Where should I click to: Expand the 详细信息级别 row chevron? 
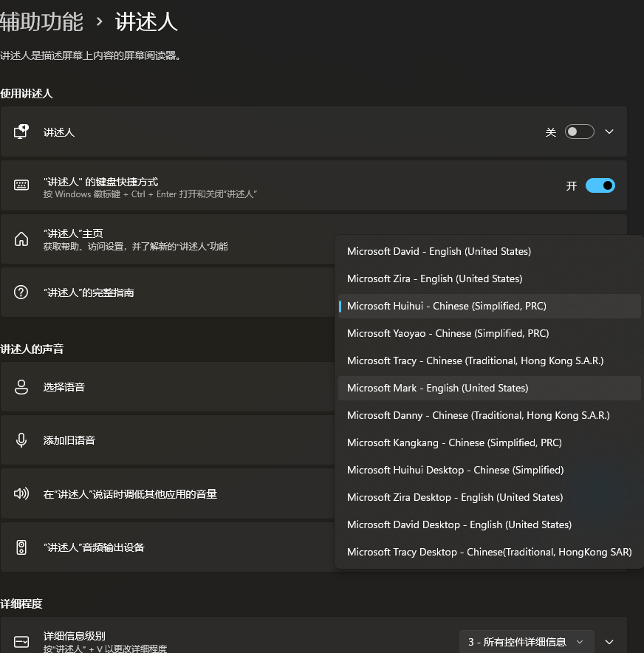[609, 642]
